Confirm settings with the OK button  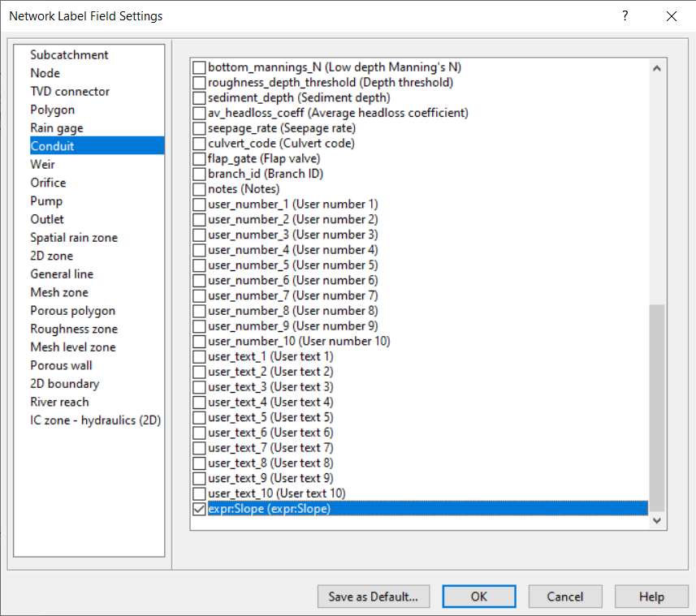[478, 597]
